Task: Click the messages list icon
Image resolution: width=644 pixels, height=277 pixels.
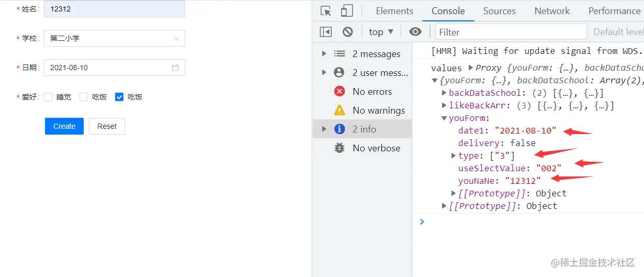Action: coord(340,54)
